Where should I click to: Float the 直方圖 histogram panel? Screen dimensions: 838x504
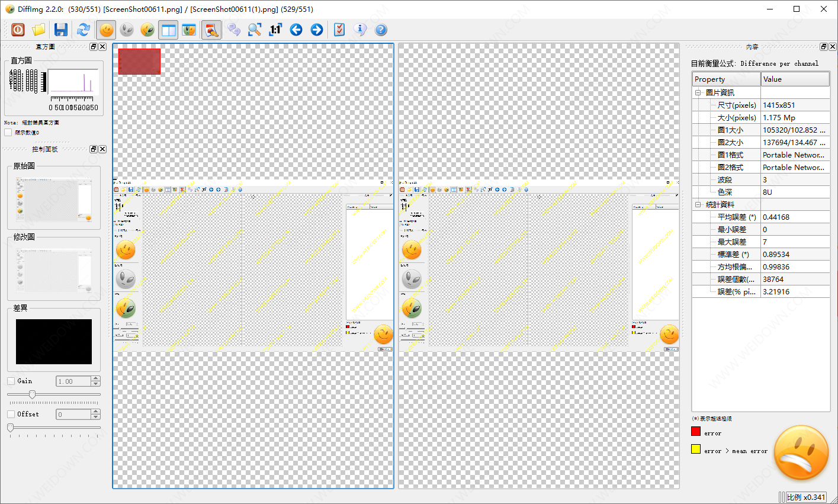[x=94, y=47]
